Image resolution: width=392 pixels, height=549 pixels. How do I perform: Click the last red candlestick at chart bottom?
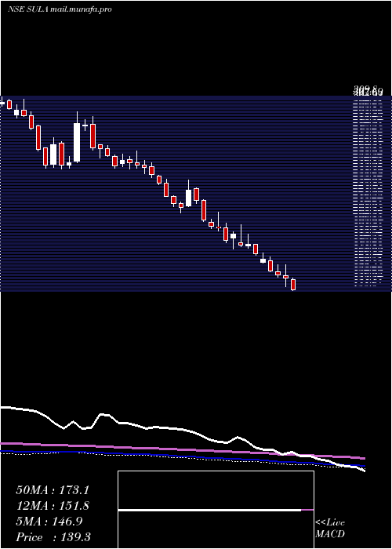(x=293, y=284)
